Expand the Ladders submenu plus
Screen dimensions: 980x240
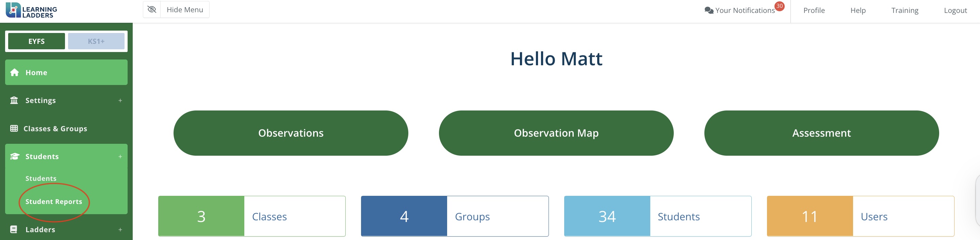tap(120, 229)
